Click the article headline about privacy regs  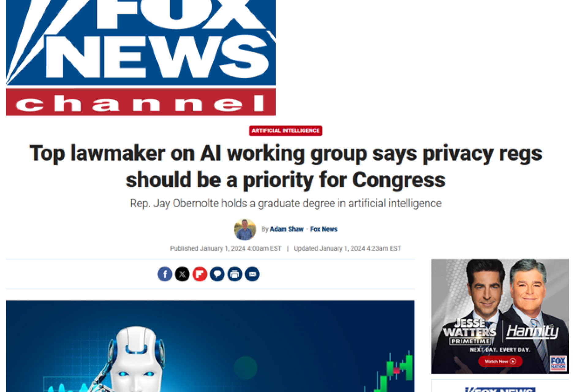(x=286, y=166)
